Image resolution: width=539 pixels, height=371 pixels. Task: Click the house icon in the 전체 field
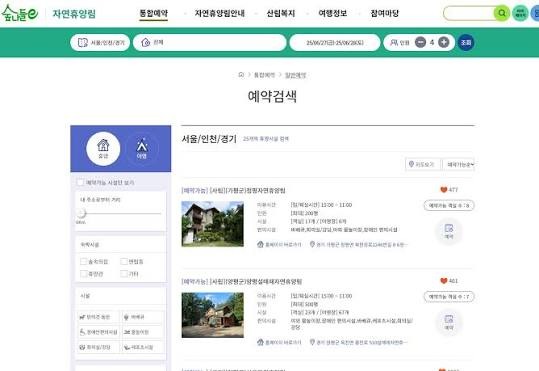pos(146,43)
